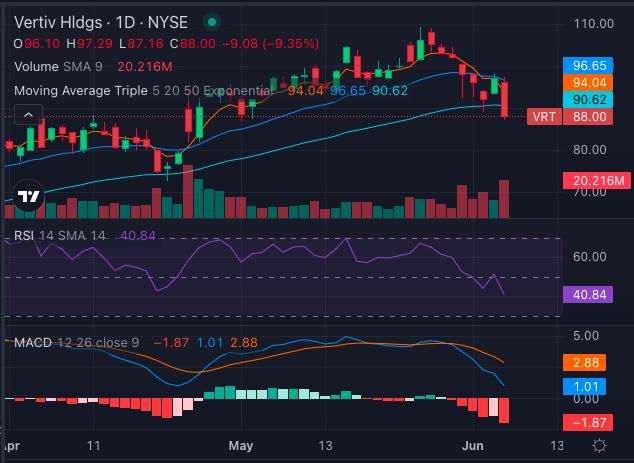
Task: Click the 110.00 price axis value
Action: click(594, 24)
